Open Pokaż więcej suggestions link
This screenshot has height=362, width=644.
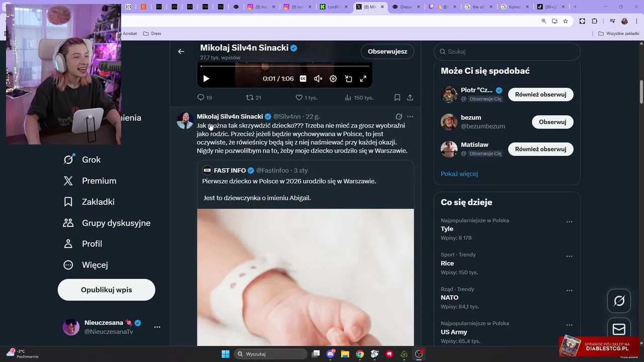coord(459,173)
